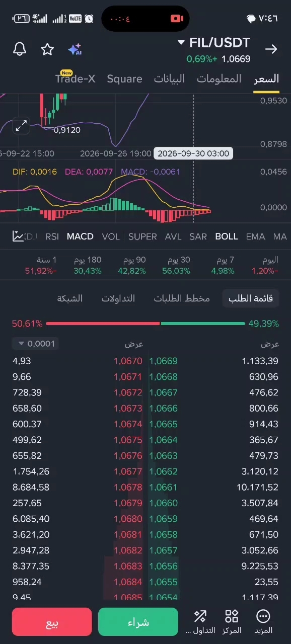This screenshot has width=291, height=644.
Task: Toggle the MACD indicator
Action: point(80,236)
